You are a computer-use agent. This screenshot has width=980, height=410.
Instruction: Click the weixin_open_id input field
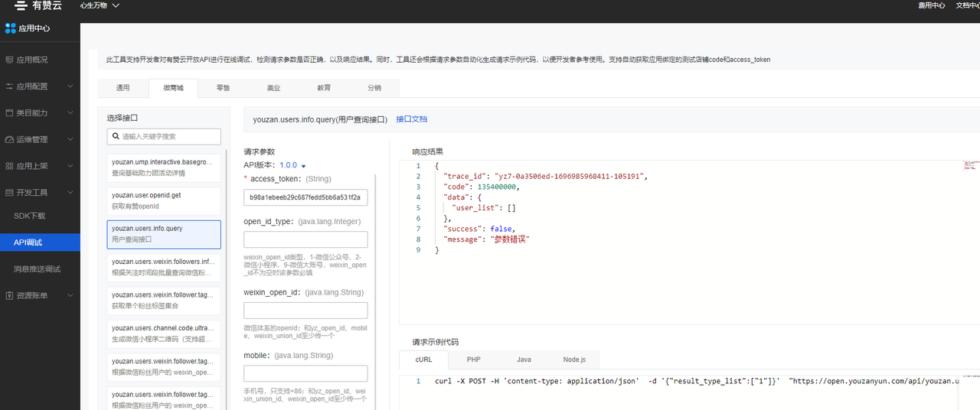[305, 311]
